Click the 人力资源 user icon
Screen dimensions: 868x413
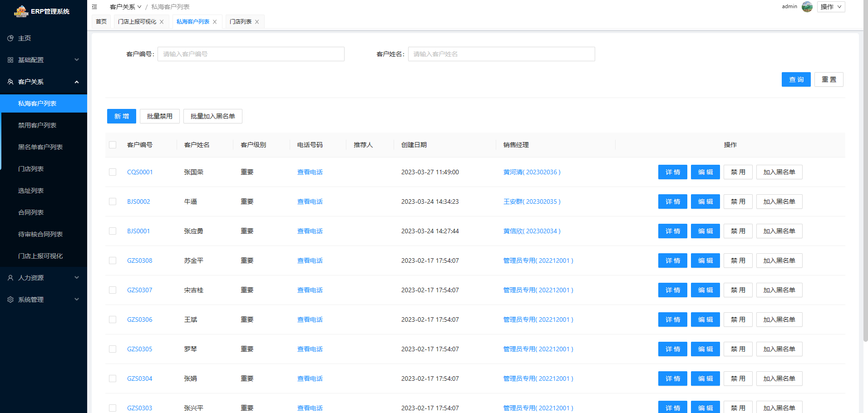10,278
